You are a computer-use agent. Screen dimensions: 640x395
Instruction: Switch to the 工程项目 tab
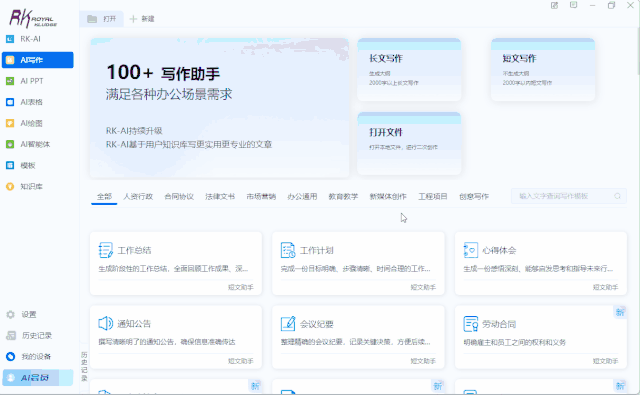click(433, 197)
